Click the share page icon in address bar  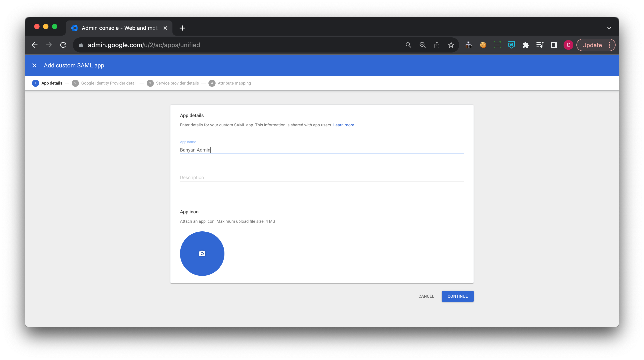tap(436, 45)
